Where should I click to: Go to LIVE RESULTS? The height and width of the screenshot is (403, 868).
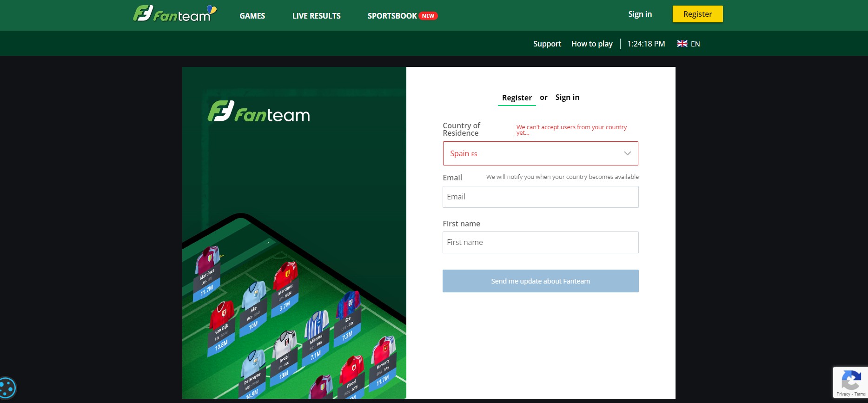[317, 16]
